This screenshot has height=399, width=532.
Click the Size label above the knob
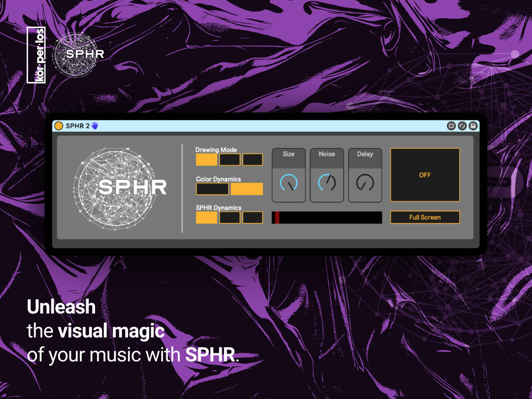pyautogui.click(x=289, y=154)
